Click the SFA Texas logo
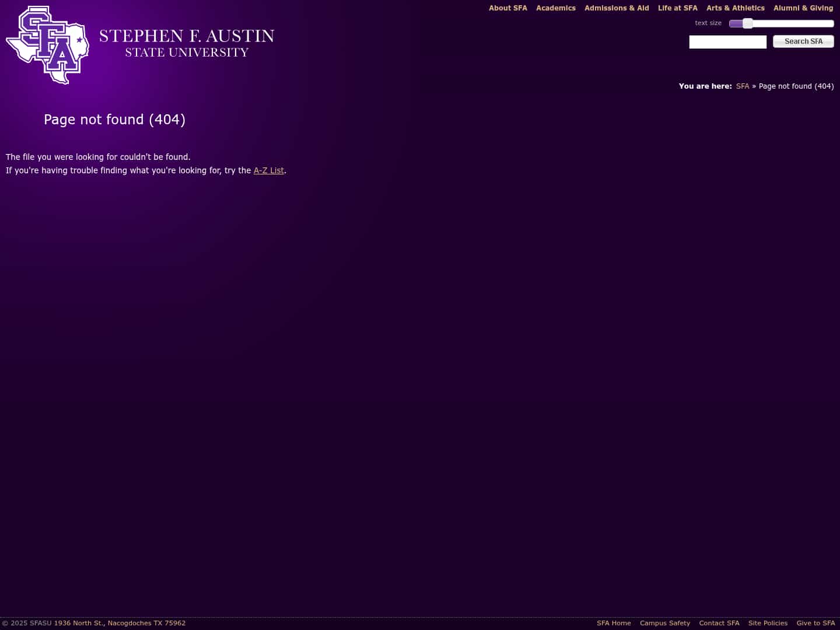840x630 pixels. 47,45
